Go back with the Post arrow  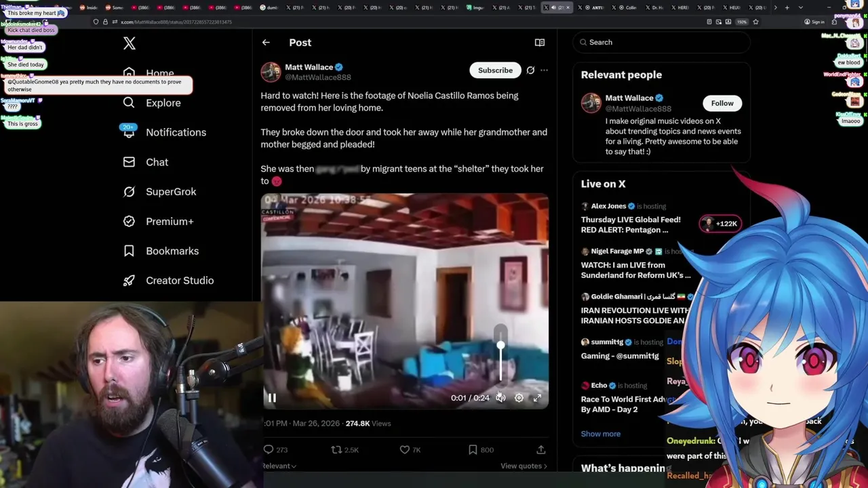pyautogui.click(x=266, y=42)
